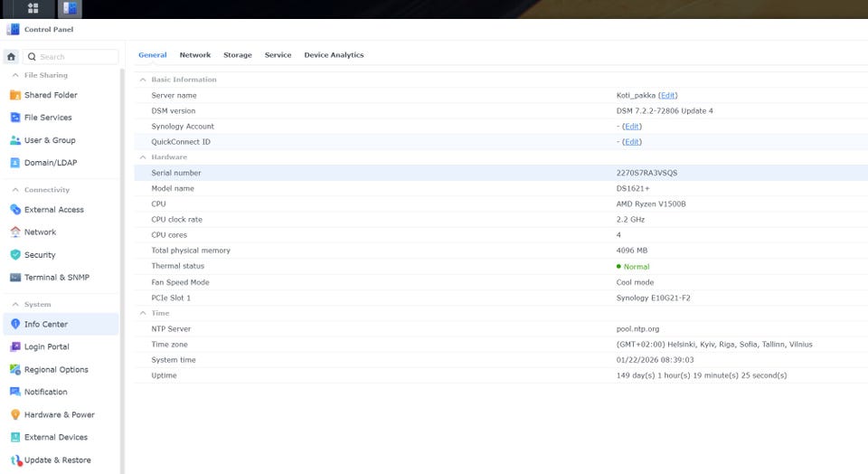Click the Cool mode fan value
The width and height of the screenshot is (868, 474).
point(635,282)
